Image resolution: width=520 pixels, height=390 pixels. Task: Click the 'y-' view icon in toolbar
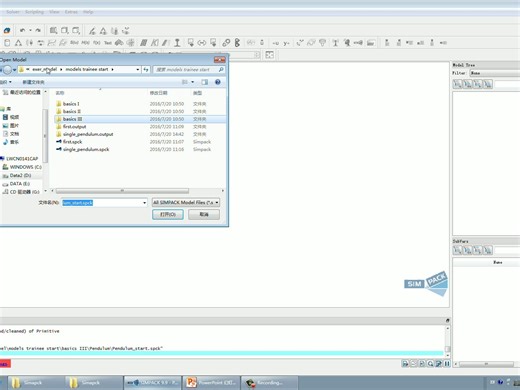tap(286, 43)
